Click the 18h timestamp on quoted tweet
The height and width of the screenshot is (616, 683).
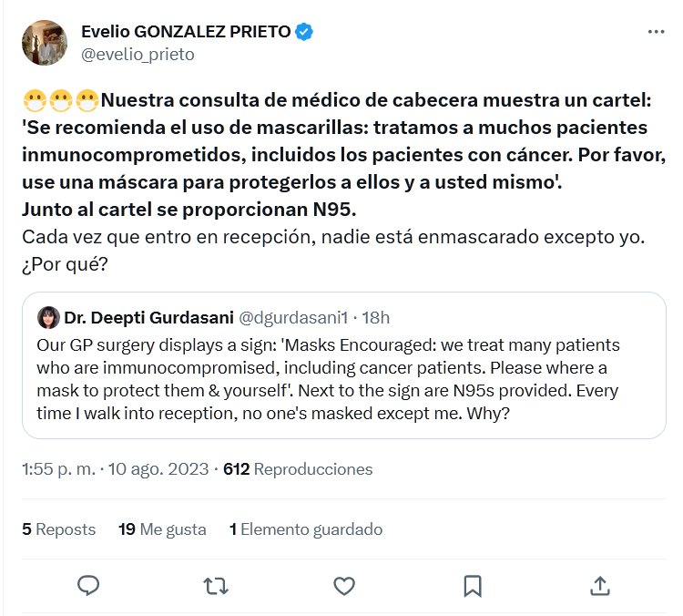[375, 318]
